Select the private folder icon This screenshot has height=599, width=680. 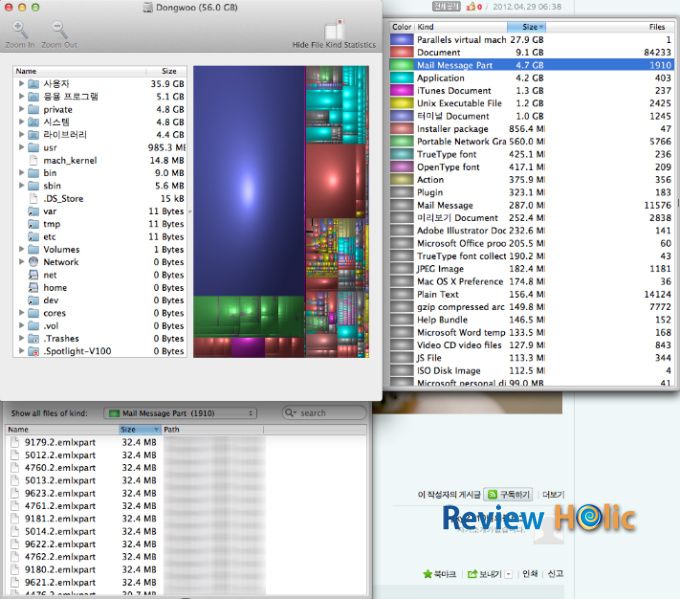click(33, 109)
